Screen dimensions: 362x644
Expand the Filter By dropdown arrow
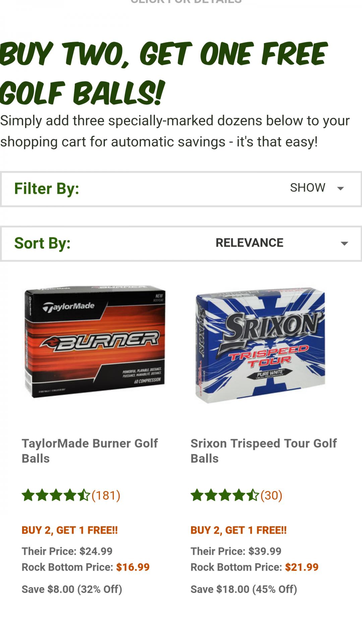(340, 189)
